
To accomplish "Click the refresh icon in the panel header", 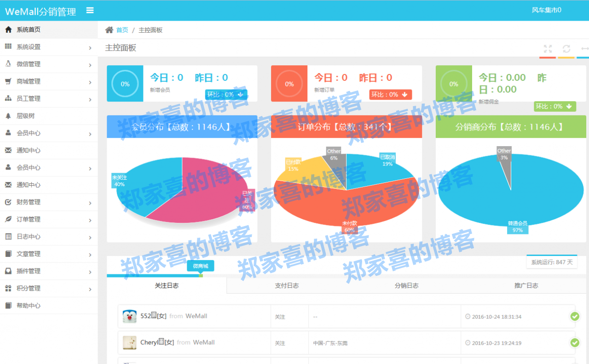I will [x=566, y=49].
